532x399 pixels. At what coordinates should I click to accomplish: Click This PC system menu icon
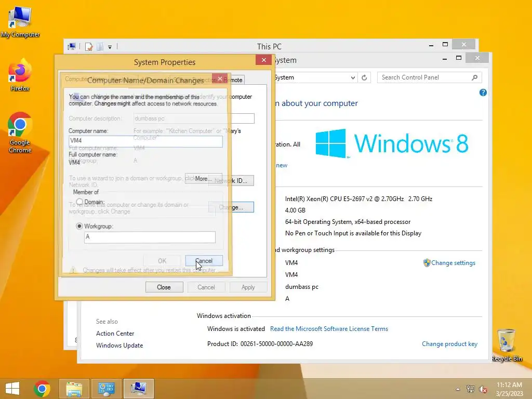(x=72, y=46)
